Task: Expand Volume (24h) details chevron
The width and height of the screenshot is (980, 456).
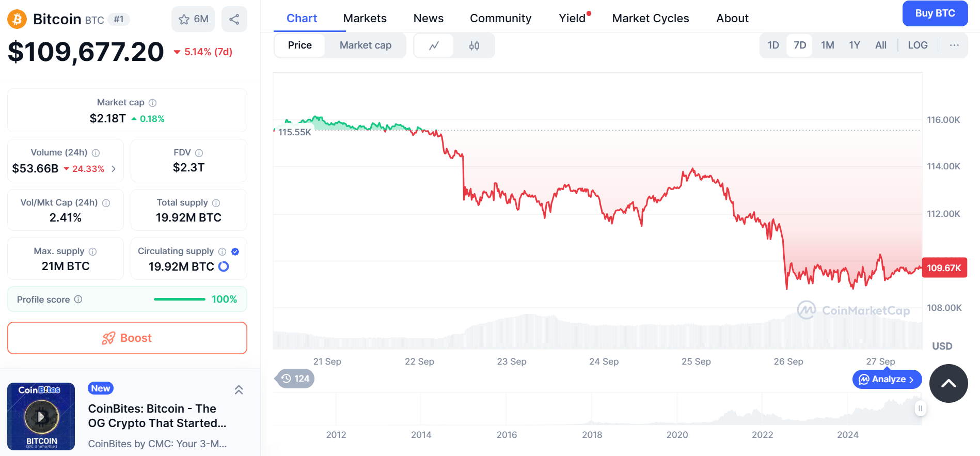Action: [x=114, y=169]
